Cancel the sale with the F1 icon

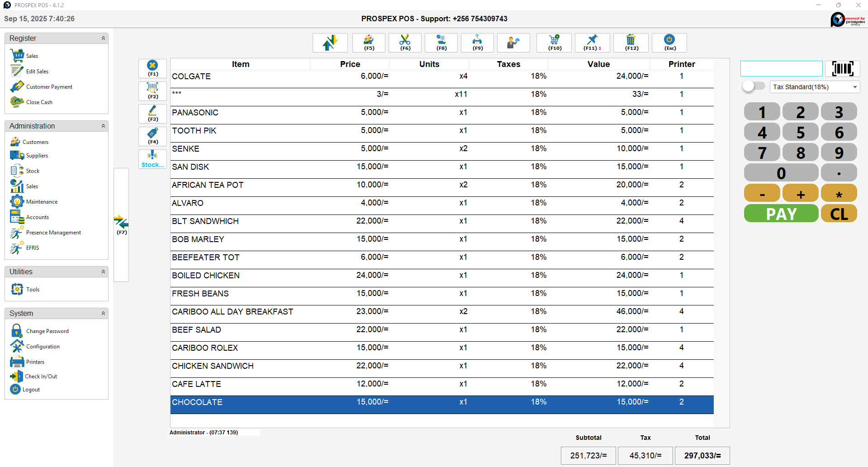click(x=152, y=68)
